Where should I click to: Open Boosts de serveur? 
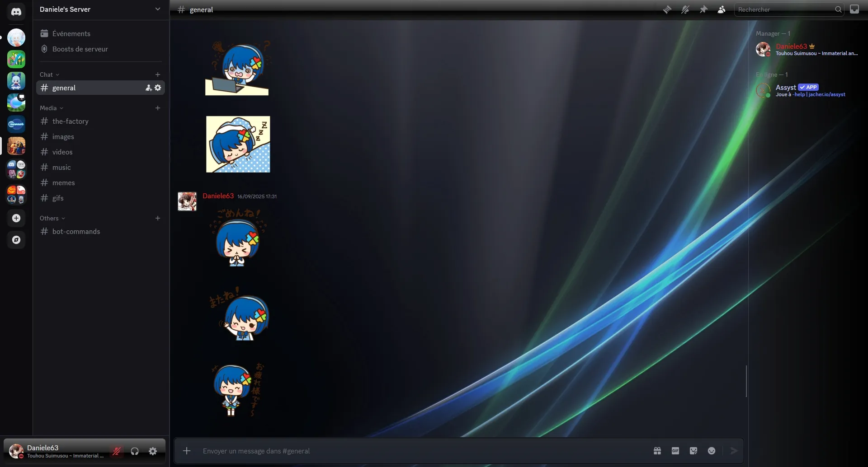[80, 49]
